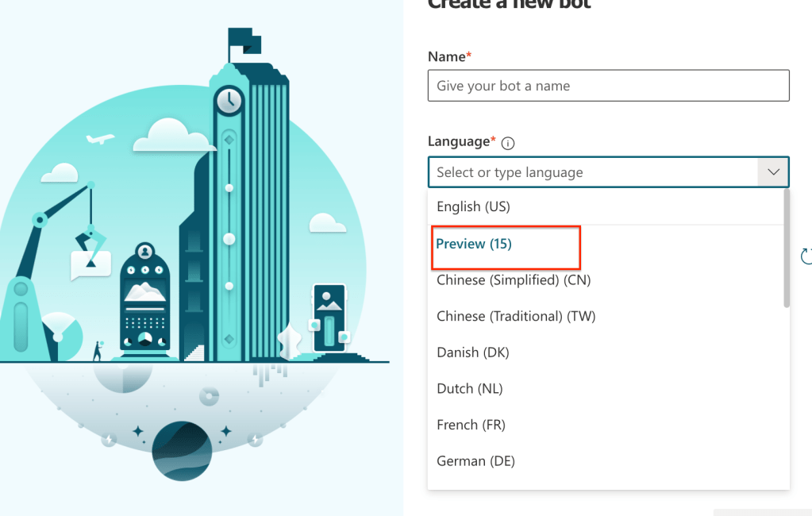Choose German (DE) language option
The width and height of the screenshot is (812, 516).
(475, 461)
